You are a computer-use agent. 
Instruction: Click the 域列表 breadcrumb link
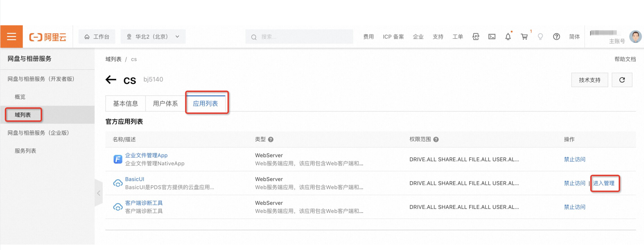click(113, 59)
